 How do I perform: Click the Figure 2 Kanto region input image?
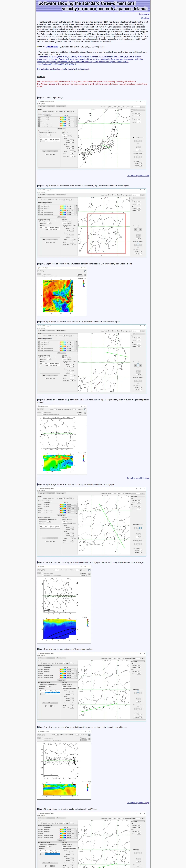(92, 223)
